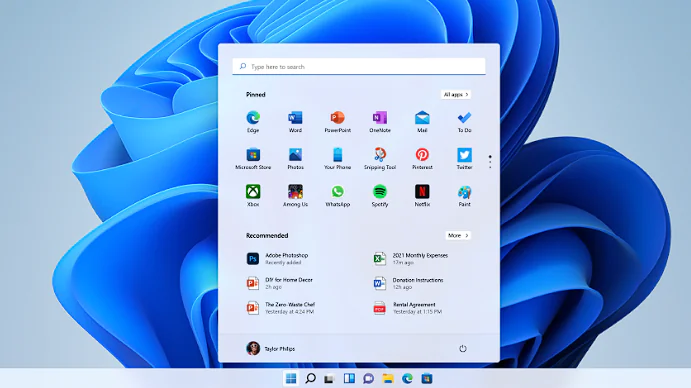Open the Edge pinned app

click(x=253, y=122)
